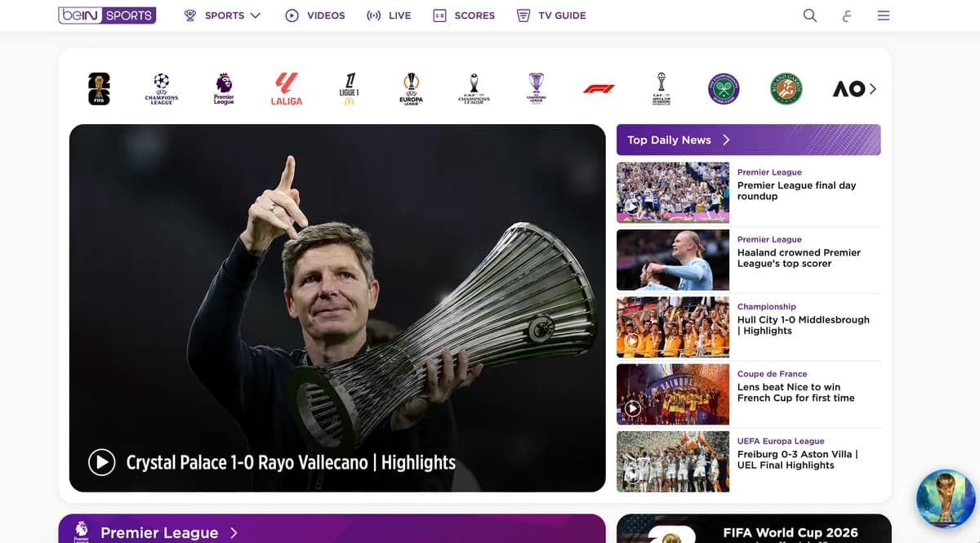The height and width of the screenshot is (543, 980).
Task: Click the Championship category tag
Action: coord(766,306)
